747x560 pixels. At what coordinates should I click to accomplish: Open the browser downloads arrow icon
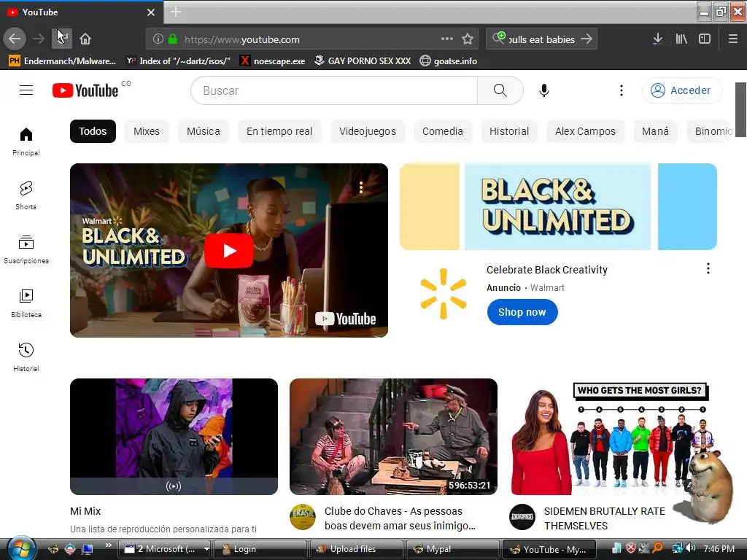[x=657, y=39]
